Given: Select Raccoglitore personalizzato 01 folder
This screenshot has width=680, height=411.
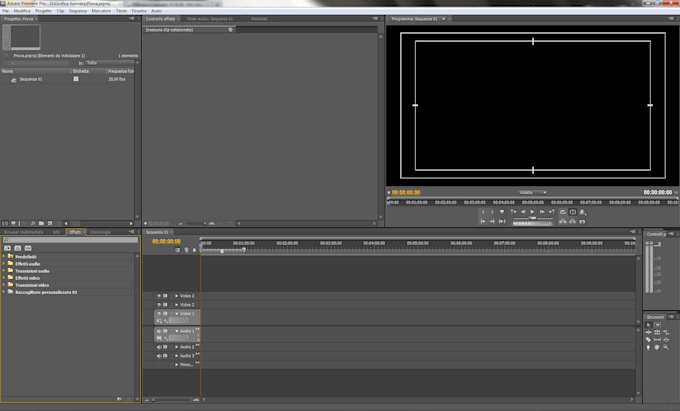Looking at the screenshot, I should point(46,292).
